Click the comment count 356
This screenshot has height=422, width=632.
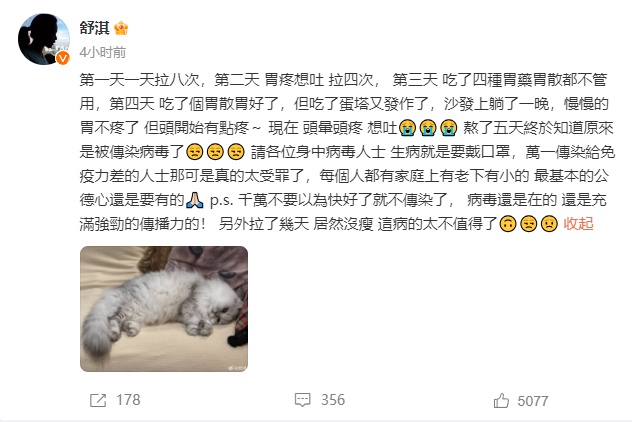pos(333,400)
